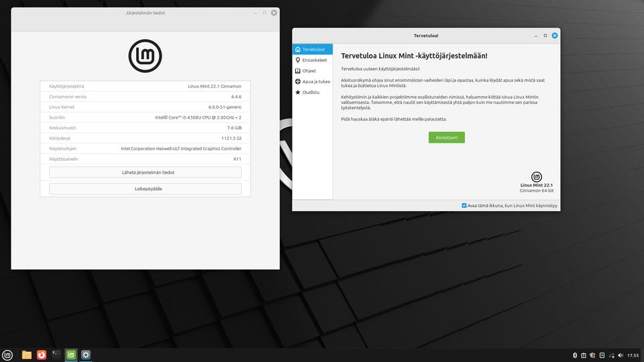This screenshot has width=644, height=362.
Task: Click the Käyttöjärjestelmä row label
Action: 66,86
